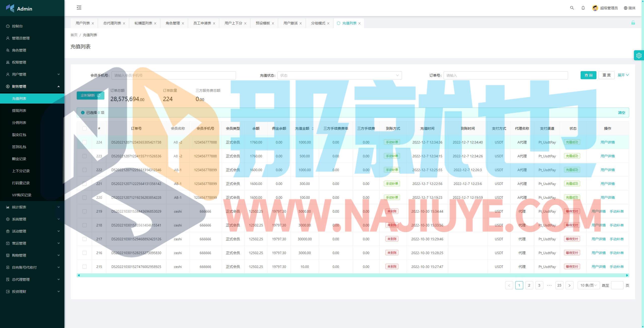
Task: Toggle the select-all header checkbox
Action: tap(85, 128)
